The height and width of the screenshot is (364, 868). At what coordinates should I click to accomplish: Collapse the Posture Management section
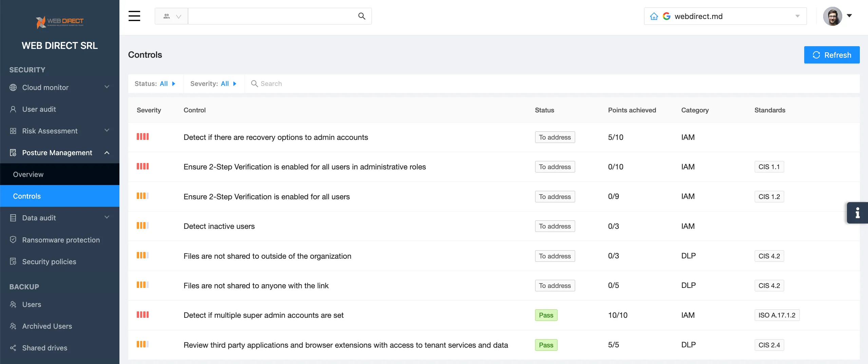[x=107, y=153]
